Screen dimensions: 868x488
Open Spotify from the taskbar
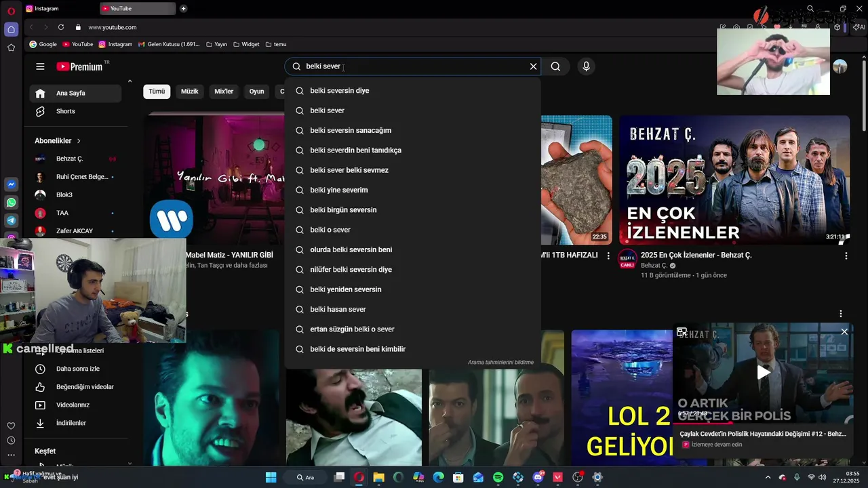[498, 477]
